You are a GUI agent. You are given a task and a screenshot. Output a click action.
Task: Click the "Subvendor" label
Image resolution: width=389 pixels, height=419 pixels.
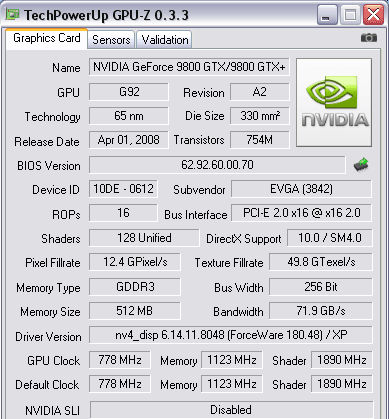199,190
